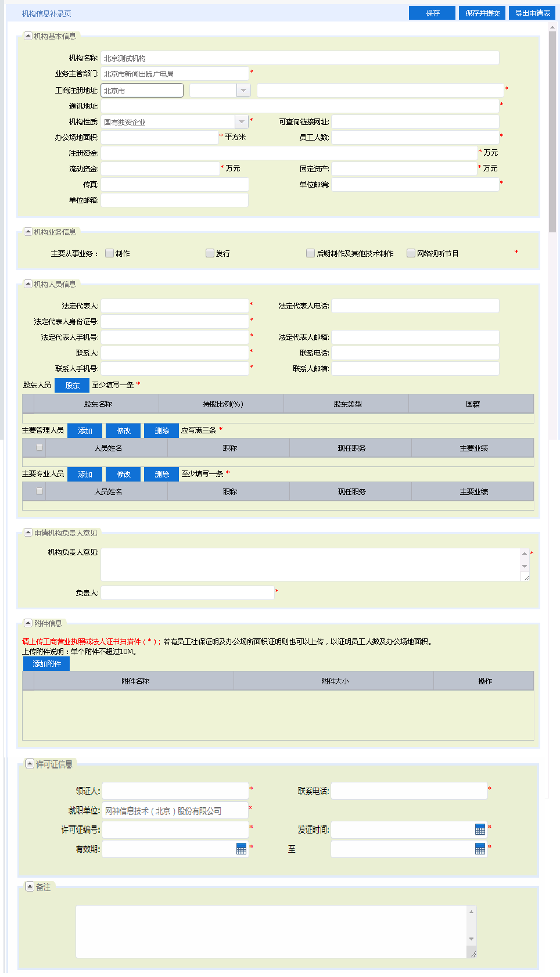
Task: Click the 流动资金 input field
Action: click(x=160, y=168)
